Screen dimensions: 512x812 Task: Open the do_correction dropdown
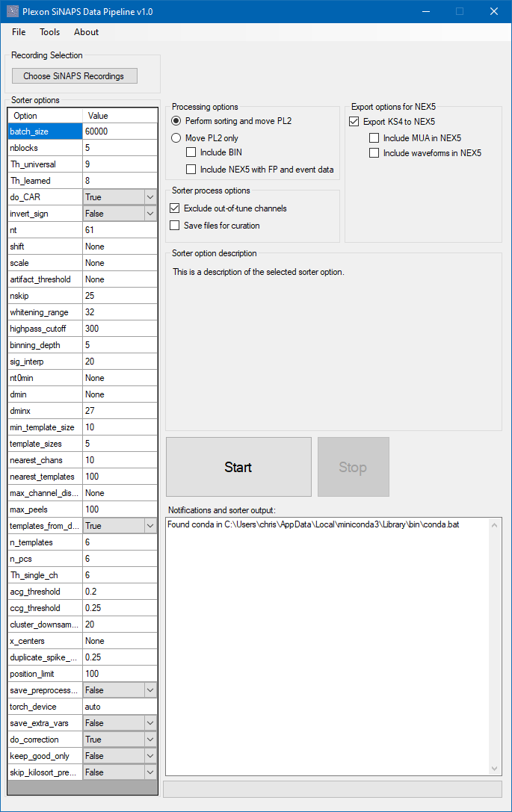150,740
